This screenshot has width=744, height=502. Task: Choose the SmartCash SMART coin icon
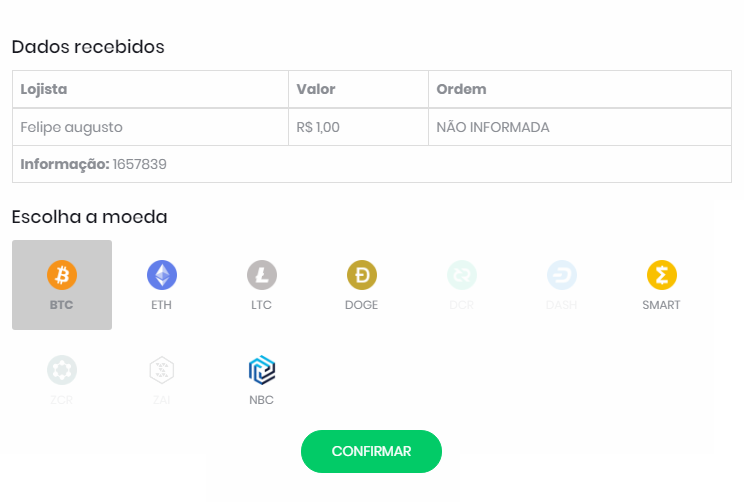coord(662,275)
